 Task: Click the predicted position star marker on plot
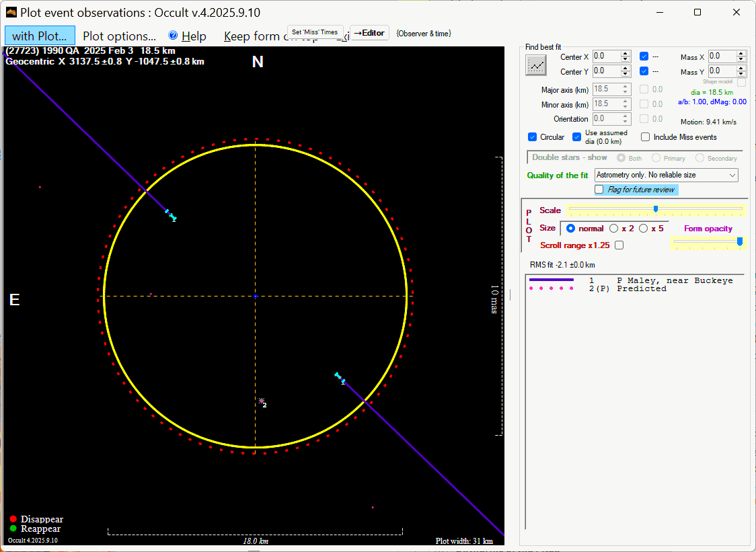262,401
